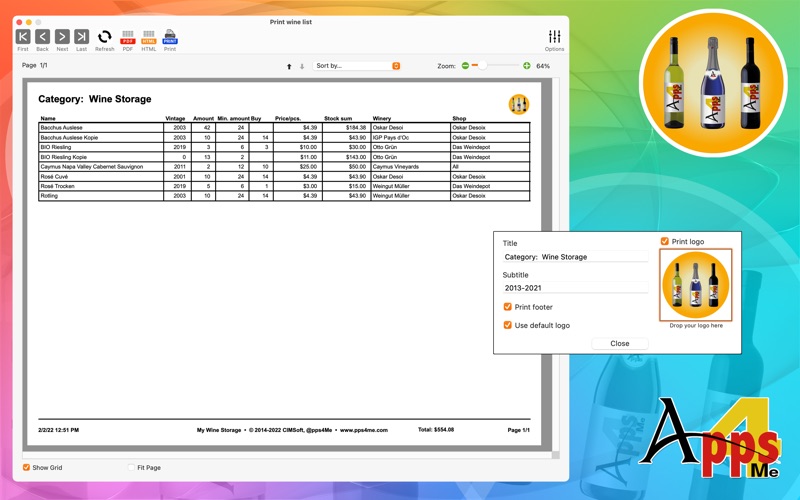Click the Name column header
Image resolution: width=800 pixels, height=500 pixels.
pyautogui.click(x=48, y=118)
